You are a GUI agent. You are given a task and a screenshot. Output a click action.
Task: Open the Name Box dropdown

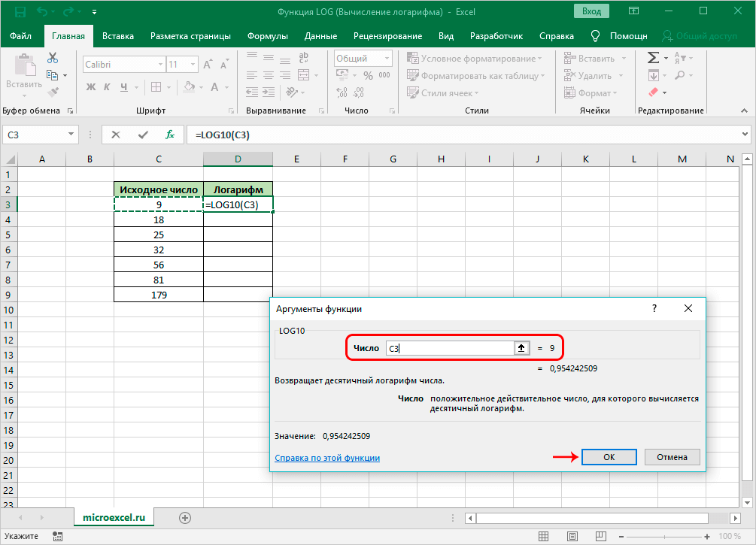pos(72,135)
